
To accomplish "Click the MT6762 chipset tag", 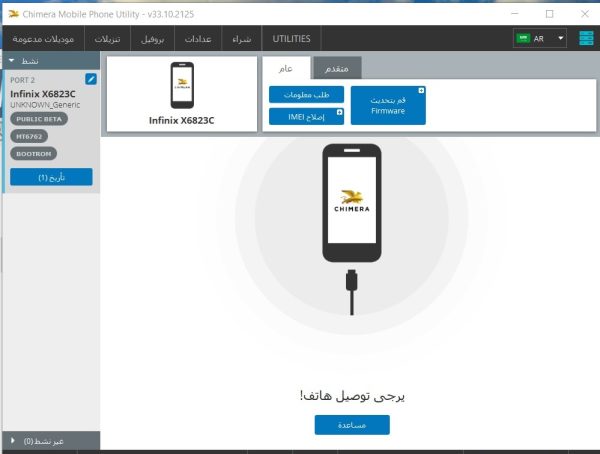I will coord(29,136).
